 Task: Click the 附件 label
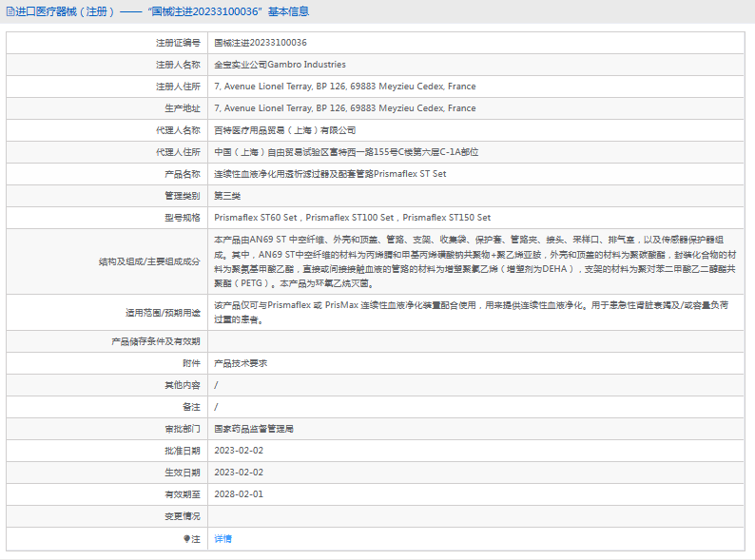tap(191, 363)
